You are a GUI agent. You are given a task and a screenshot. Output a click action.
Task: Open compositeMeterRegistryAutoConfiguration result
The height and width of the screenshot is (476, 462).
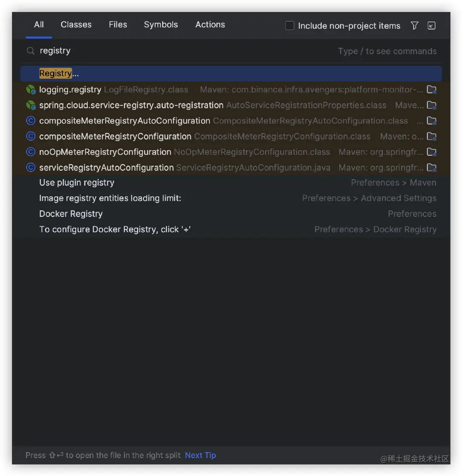point(231,121)
